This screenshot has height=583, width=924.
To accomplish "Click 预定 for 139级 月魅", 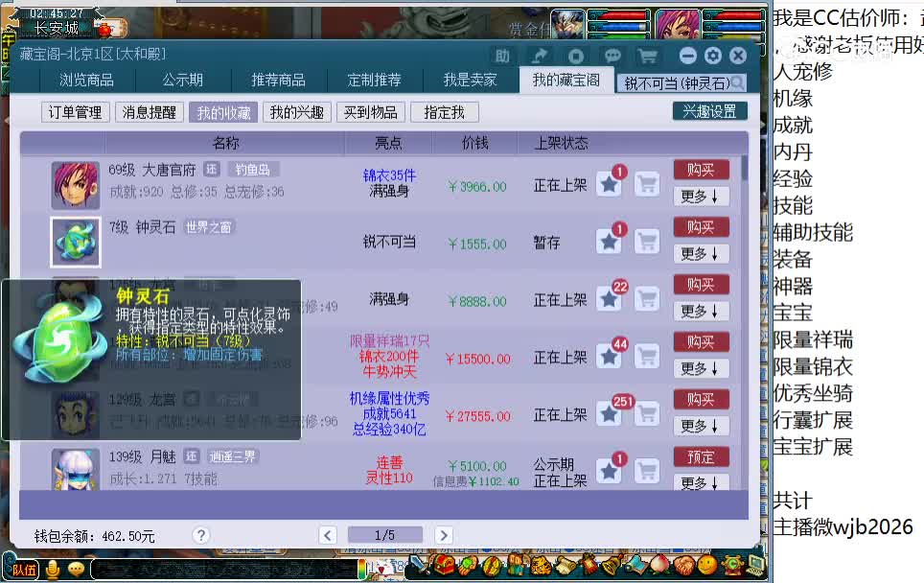I will pyautogui.click(x=702, y=456).
